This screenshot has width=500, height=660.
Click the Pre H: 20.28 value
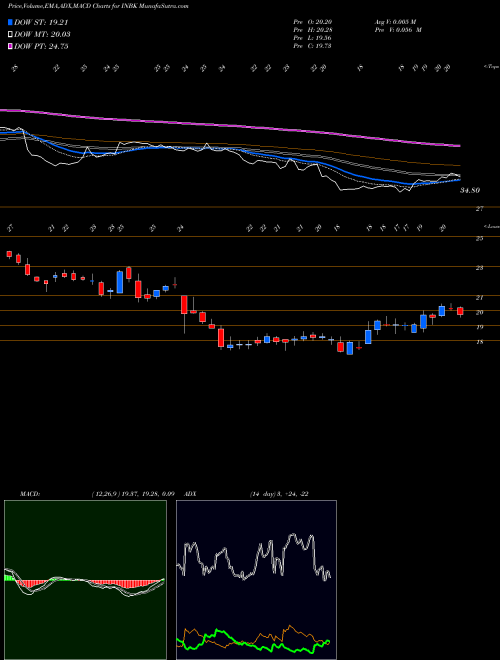(x=313, y=30)
